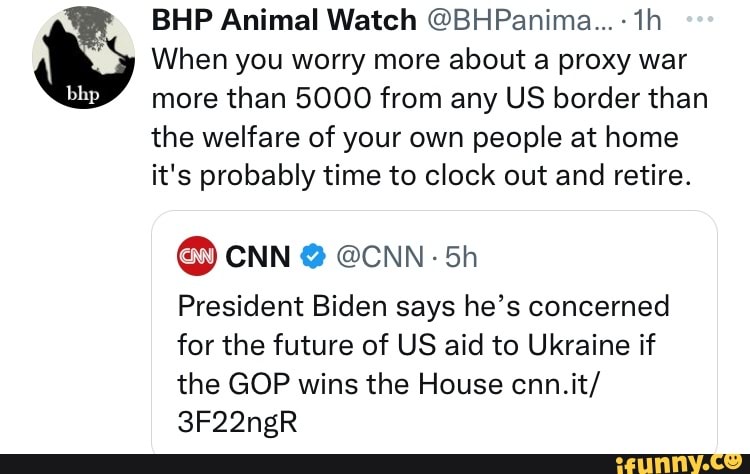
Task: Click the black iFunny footer bar
Action: (x=300, y=463)
